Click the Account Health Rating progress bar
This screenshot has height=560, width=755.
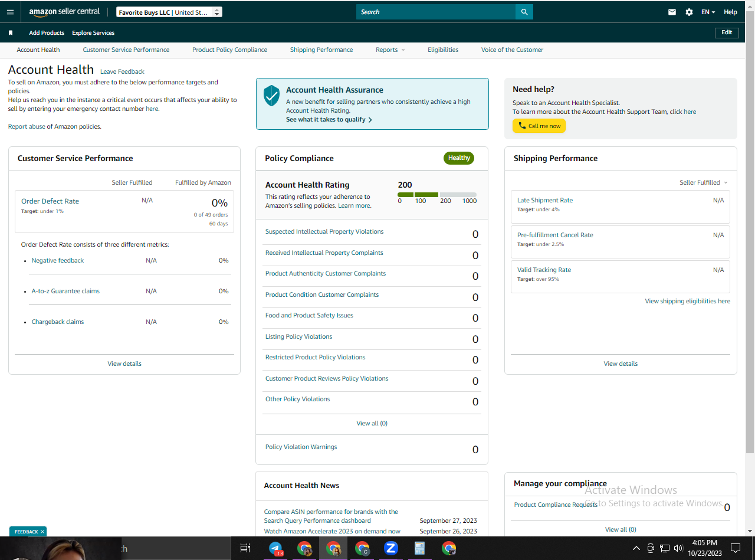[437, 194]
